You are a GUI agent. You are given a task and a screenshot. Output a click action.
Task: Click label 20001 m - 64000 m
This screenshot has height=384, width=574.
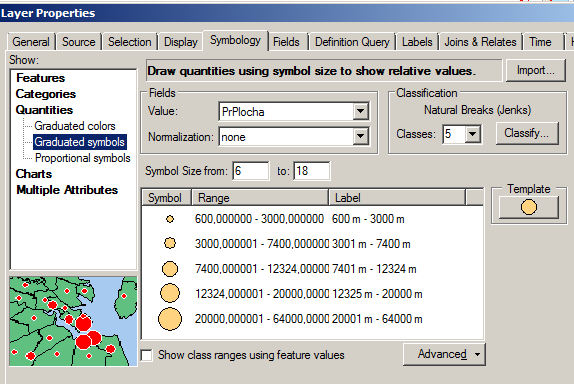[377, 319]
